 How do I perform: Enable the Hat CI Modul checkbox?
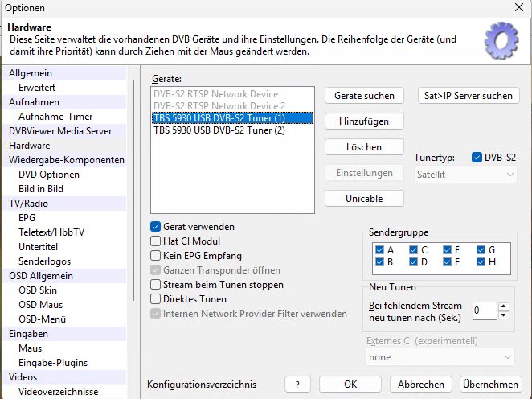tap(156, 241)
